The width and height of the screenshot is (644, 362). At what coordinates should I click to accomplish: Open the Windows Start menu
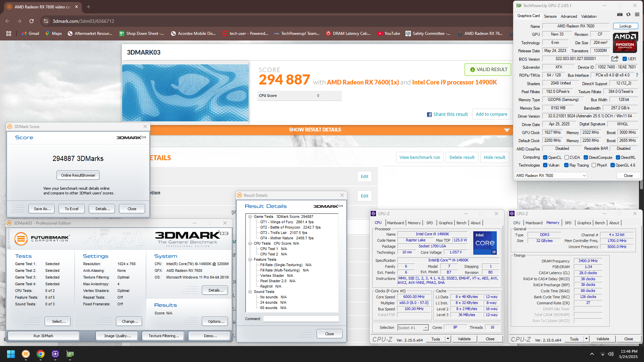coord(11,354)
